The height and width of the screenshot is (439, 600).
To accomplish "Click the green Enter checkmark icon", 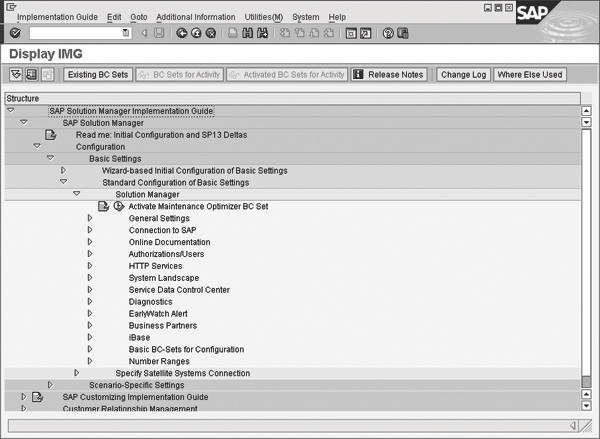I will 15,33.
